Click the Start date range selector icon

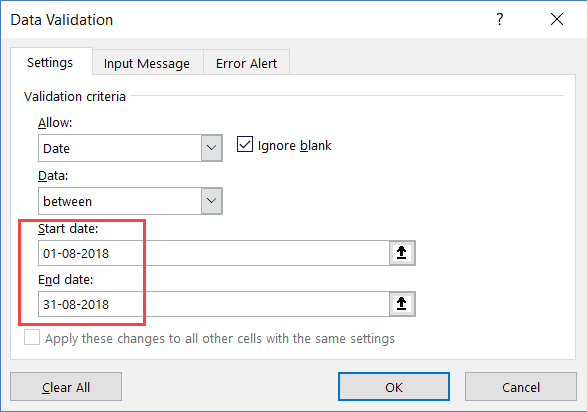(x=402, y=253)
